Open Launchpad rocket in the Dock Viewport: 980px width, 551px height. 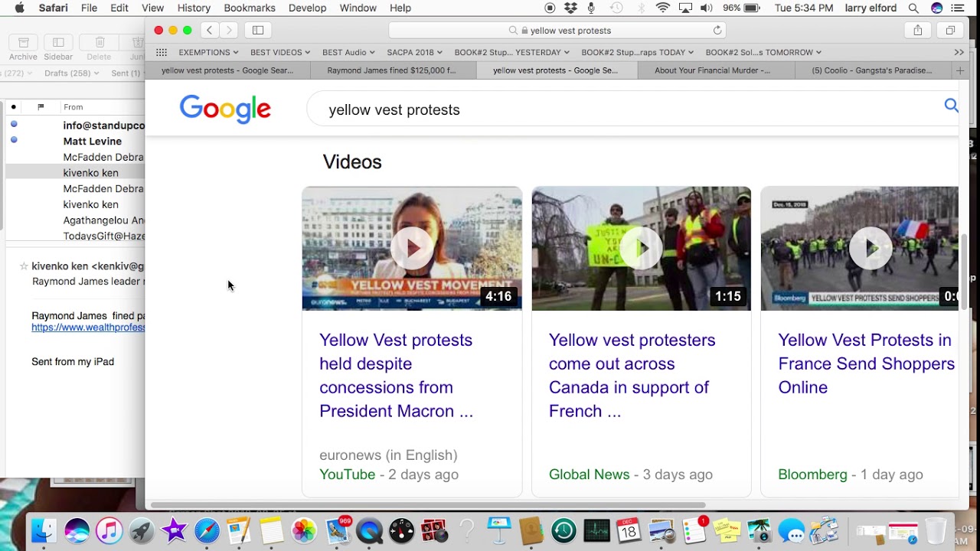(142, 530)
